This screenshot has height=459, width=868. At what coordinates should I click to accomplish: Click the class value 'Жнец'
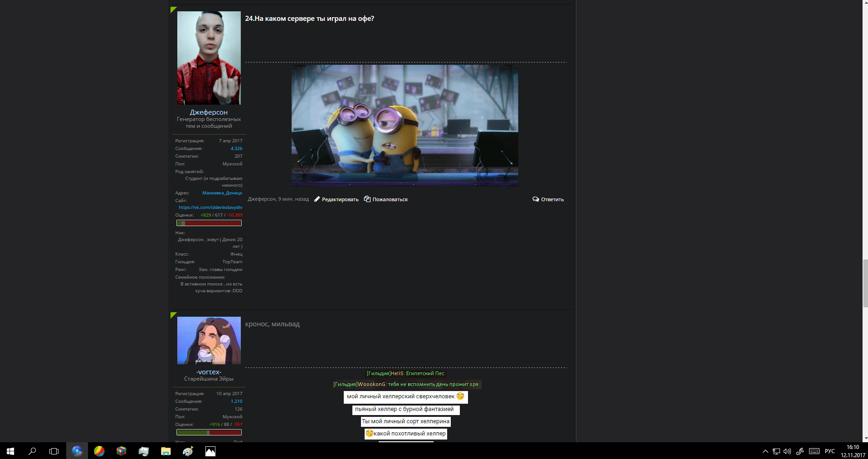coord(236,254)
